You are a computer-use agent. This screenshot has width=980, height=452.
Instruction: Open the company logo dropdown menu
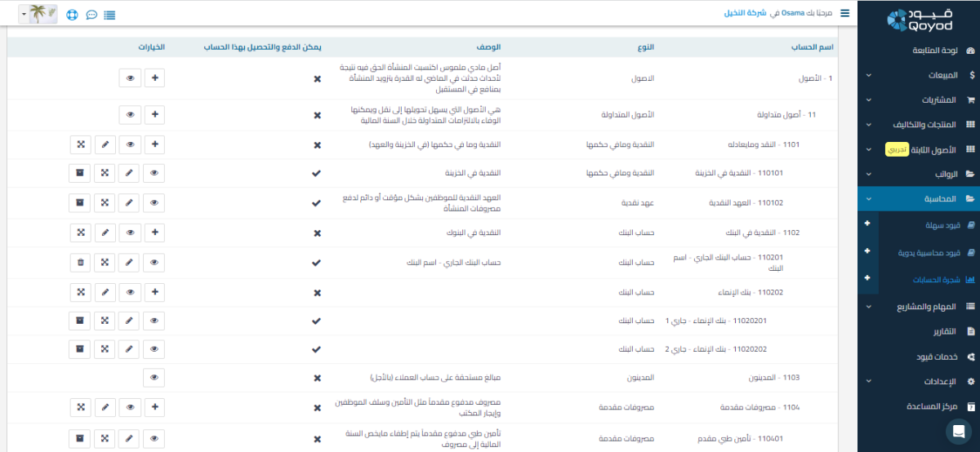[x=38, y=14]
